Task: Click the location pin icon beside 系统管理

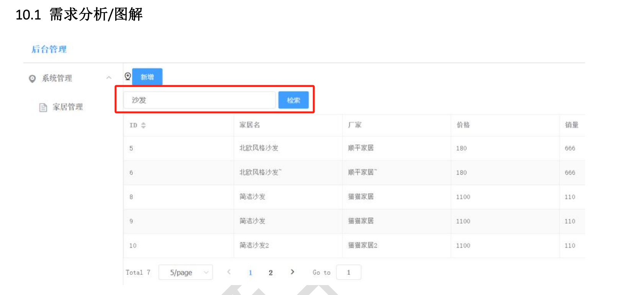Action: 32,79
